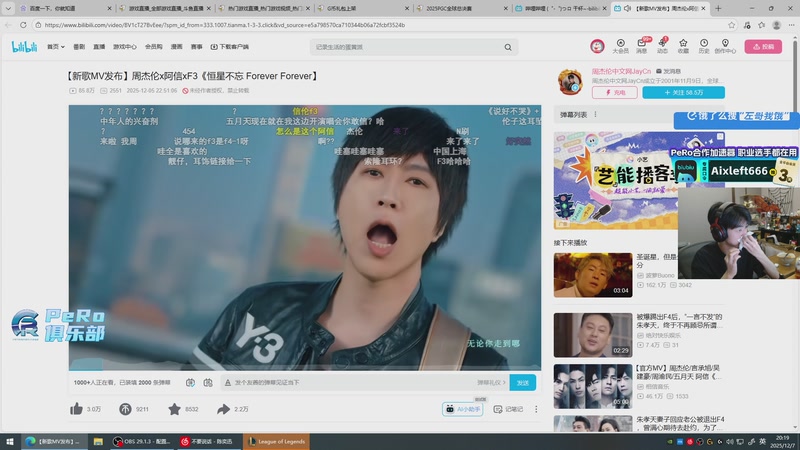Viewport: 800px width, 450px height.
Task: Open the 漫画 nav item
Action: 177,46
